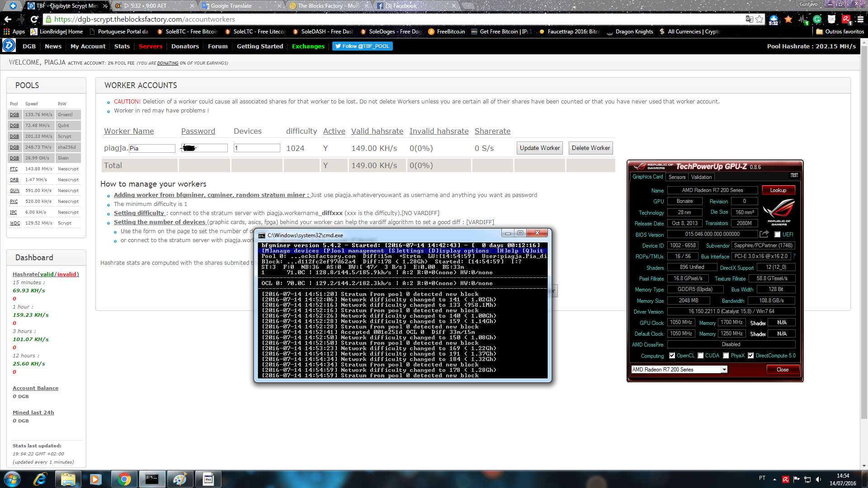The width and height of the screenshot is (868, 488).
Task: Toggle the OpenCL checkbox in GPU-Z
Action: coord(672,356)
